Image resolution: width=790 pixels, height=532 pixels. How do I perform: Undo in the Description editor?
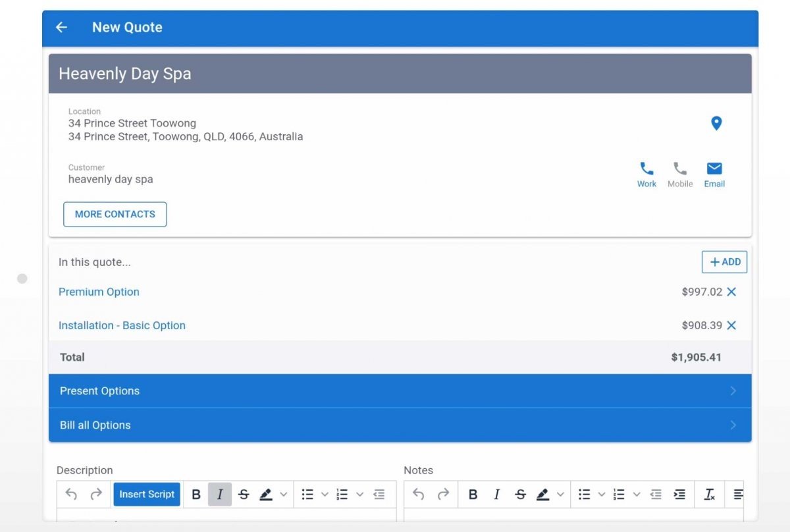click(72, 494)
